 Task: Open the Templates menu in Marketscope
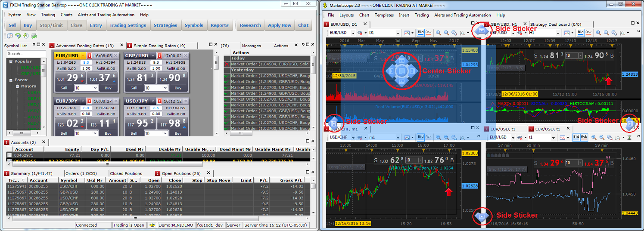[384, 15]
